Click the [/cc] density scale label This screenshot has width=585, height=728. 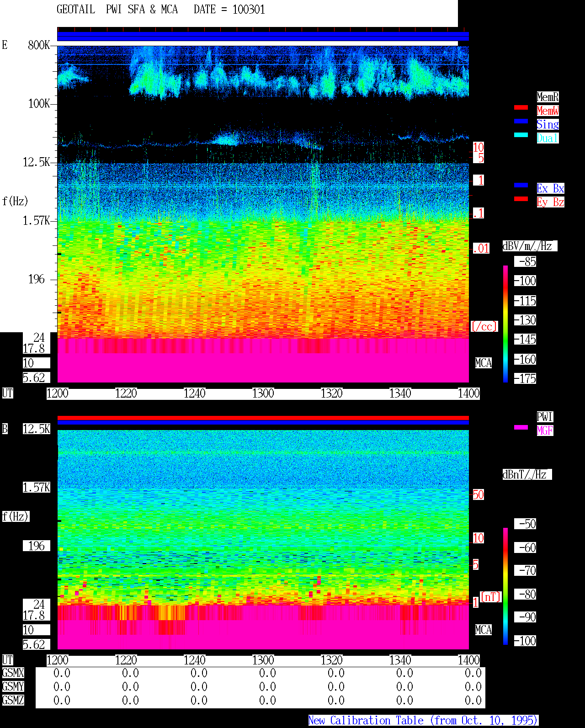coord(484,327)
